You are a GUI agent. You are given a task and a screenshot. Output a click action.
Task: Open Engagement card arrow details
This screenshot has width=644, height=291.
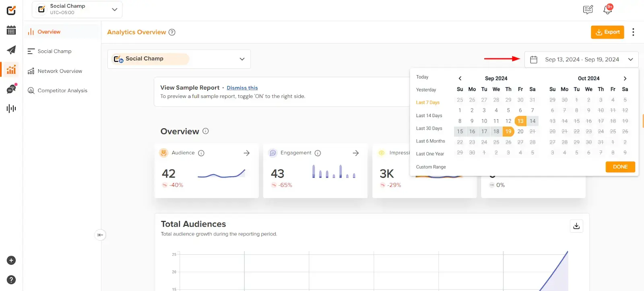point(356,153)
